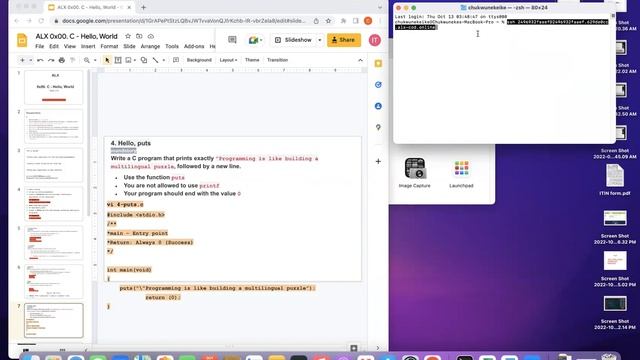Select the Paint format tool
The height and width of the screenshot is (360, 640).
click(x=73, y=60)
